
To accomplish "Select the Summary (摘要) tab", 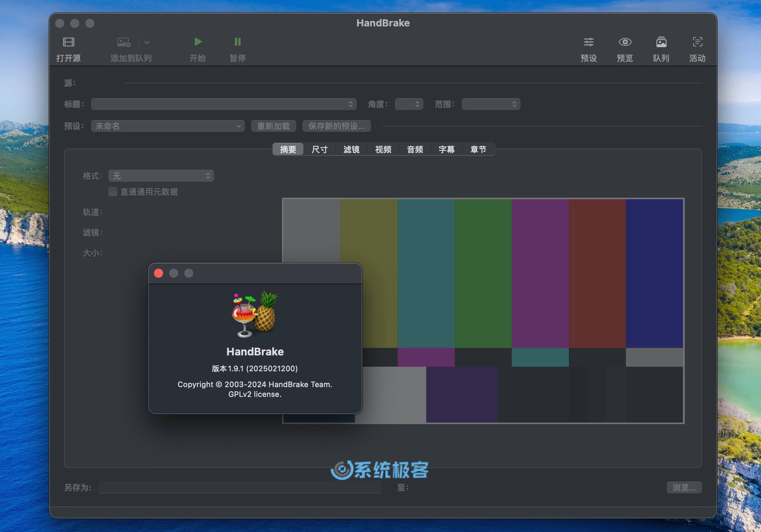I will tap(288, 149).
